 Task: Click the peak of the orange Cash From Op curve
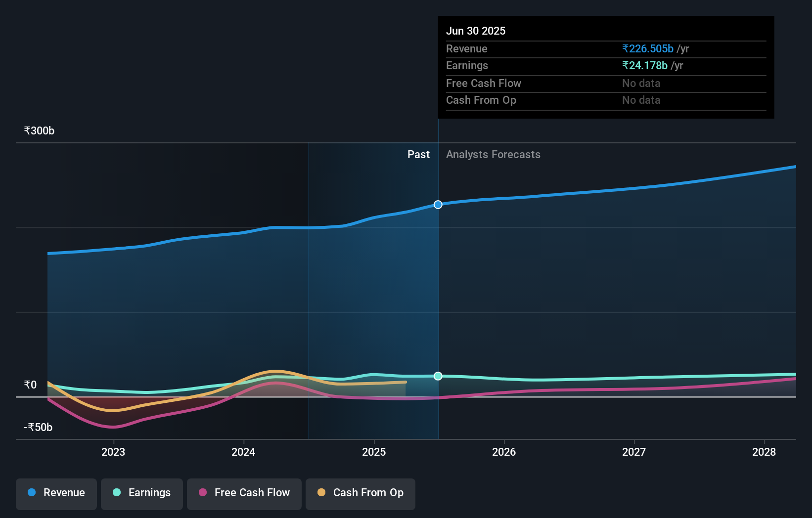[275, 371]
